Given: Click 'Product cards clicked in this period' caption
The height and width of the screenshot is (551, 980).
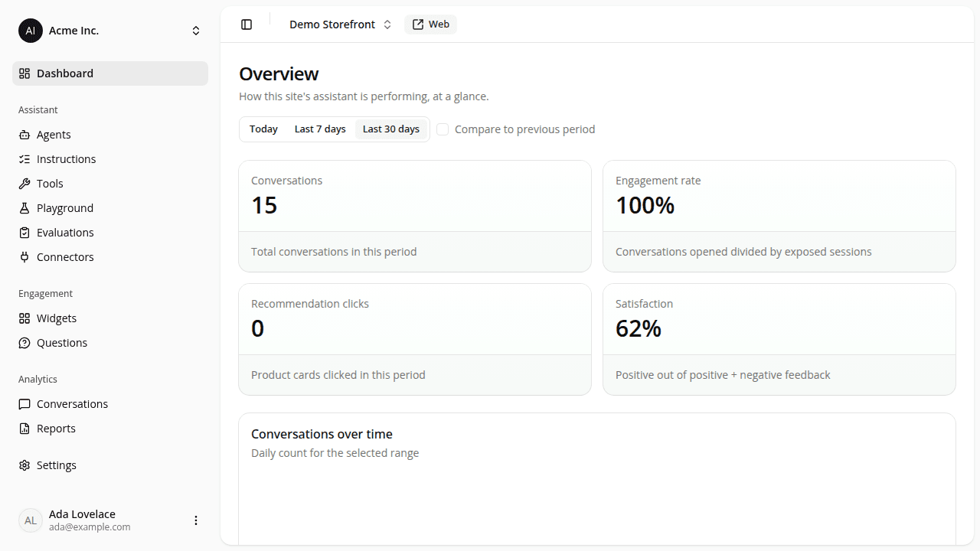Looking at the screenshot, I should (x=338, y=375).
